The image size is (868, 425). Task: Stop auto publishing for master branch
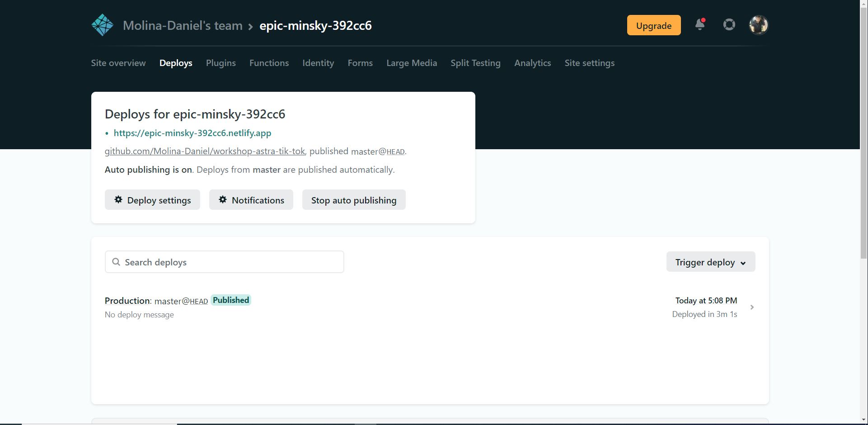354,199
